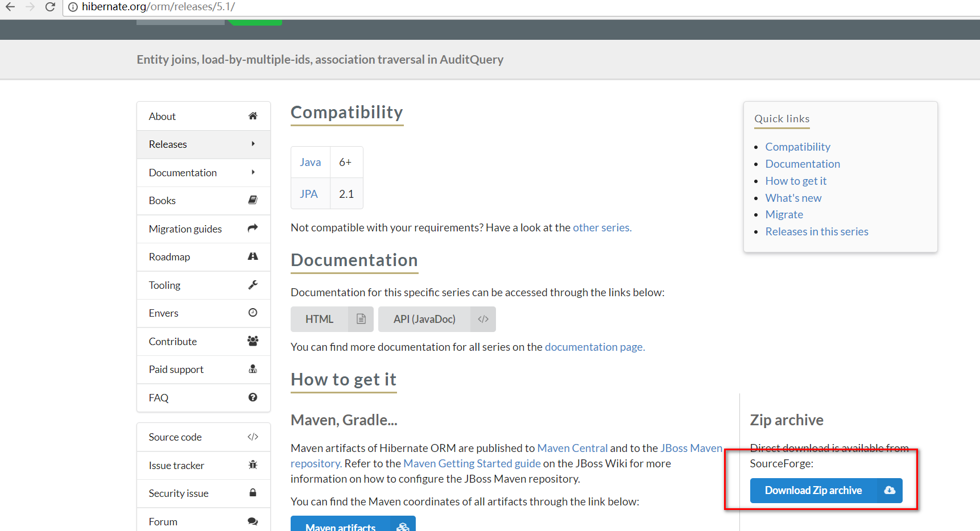Select Tooling in the sidebar

point(204,285)
